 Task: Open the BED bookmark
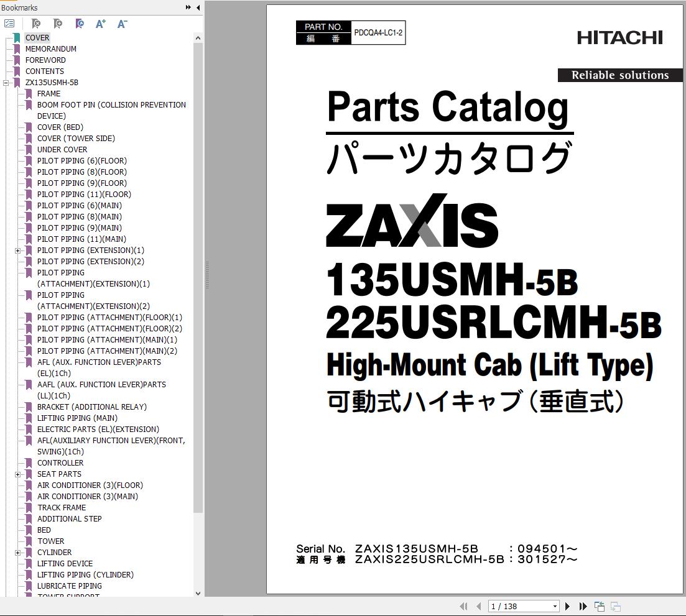[44, 530]
